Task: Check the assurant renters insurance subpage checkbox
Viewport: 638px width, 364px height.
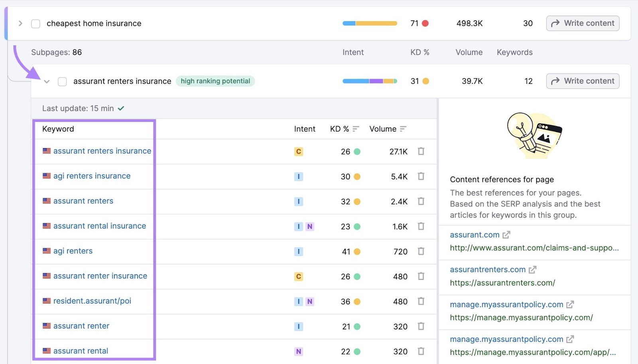Action: [x=62, y=81]
